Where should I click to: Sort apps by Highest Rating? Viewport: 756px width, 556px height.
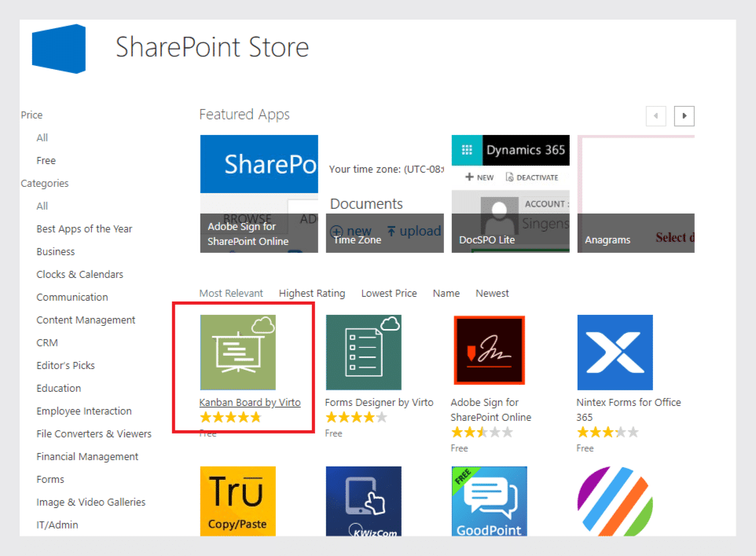[x=312, y=293]
